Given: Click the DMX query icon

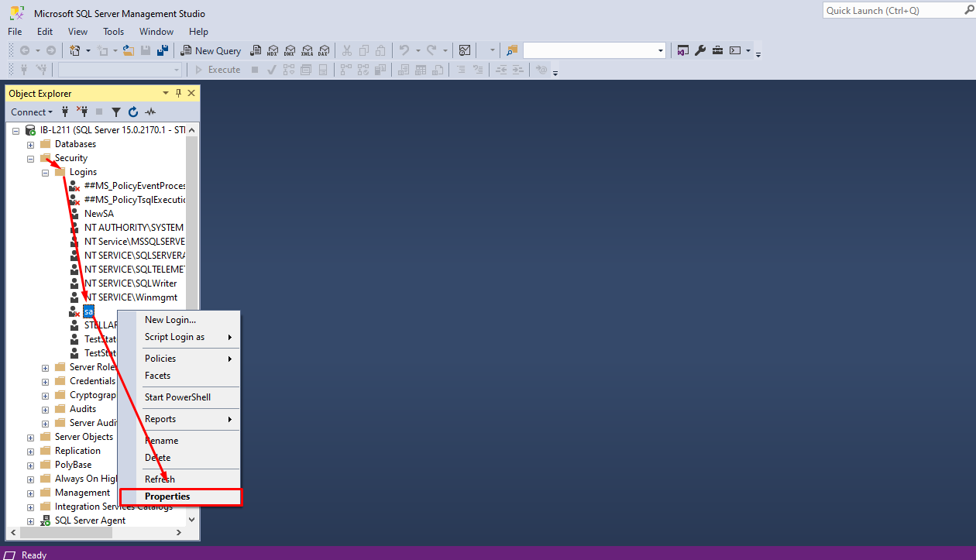Looking at the screenshot, I should (290, 50).
